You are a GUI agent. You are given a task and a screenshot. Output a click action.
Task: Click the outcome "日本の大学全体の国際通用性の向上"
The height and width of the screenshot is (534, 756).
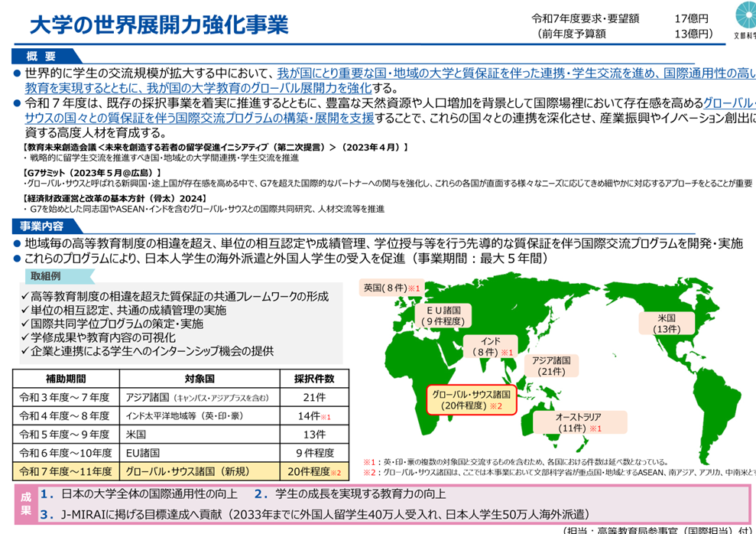[x=150, y=494]
